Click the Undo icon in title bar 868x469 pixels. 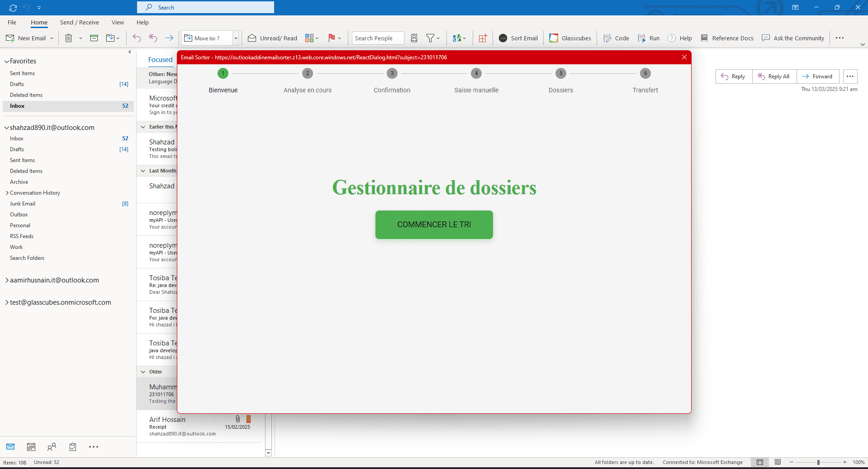pos(26,8)
